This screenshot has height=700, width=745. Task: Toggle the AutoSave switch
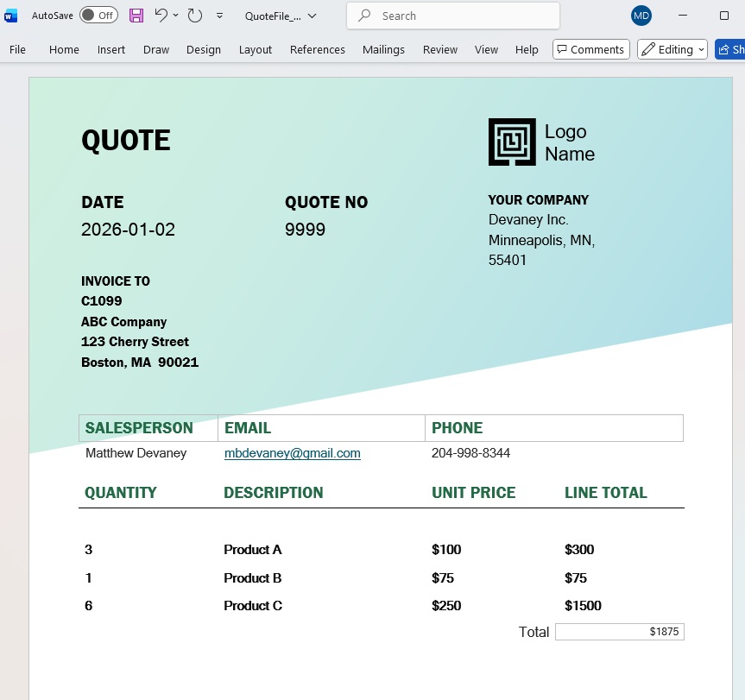98,16
